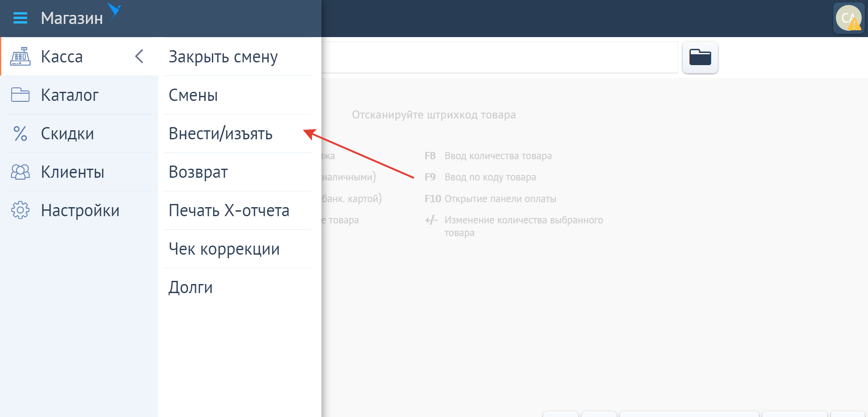The height and width of the screenshot is (417, 868).
Task: Toggle the hamburger menu icon
Action: (20, 18)
